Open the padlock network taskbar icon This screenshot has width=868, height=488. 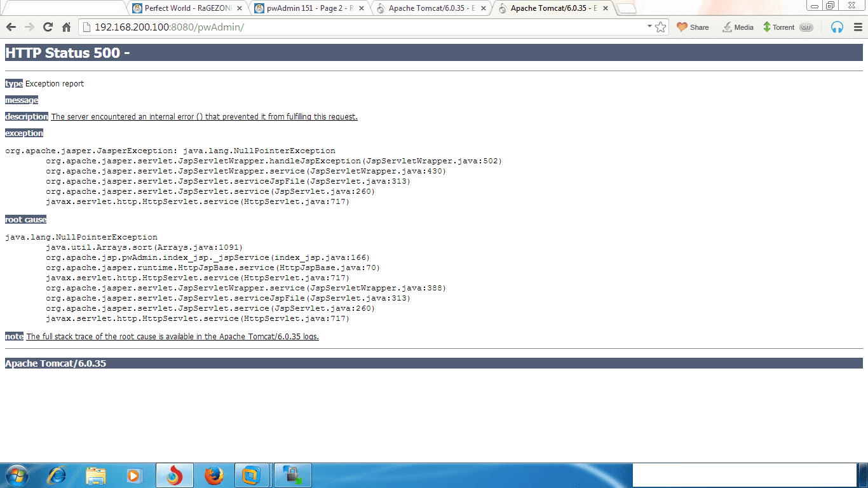[x=292, y=475]
